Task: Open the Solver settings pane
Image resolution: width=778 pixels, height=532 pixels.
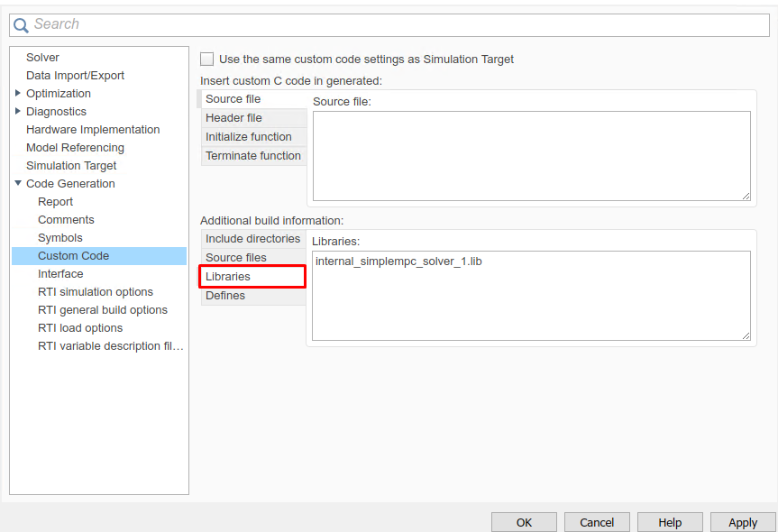Action: (x=42, y=58)
